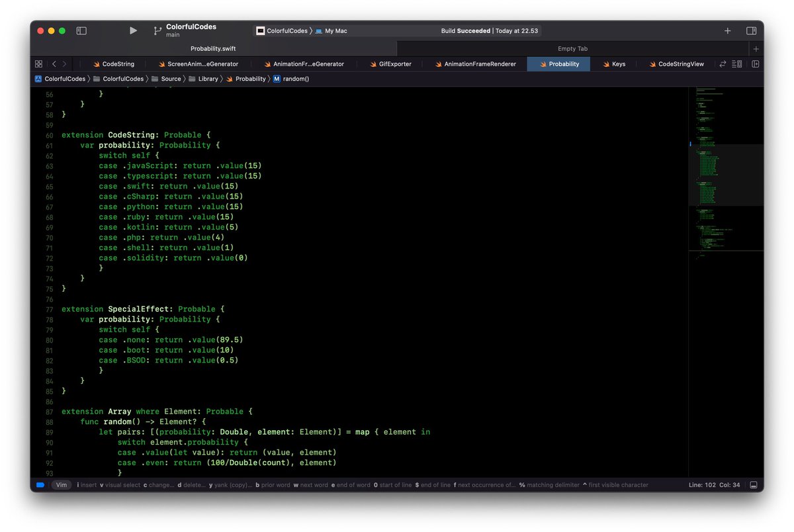
Task: Open Library folder breadcrumb
Action: click(x=204, y=79)
